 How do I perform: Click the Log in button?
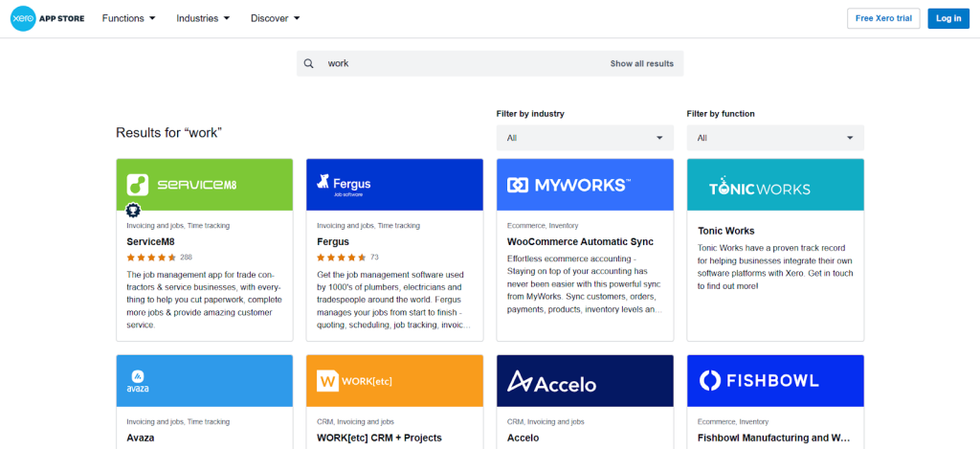(x=948, y=18)
